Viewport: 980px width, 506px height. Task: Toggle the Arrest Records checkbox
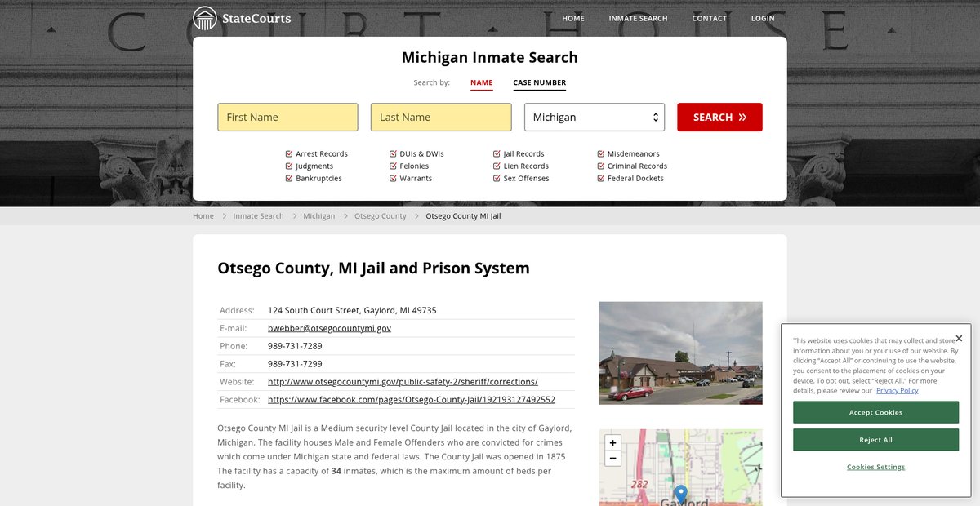click(289, 153)
